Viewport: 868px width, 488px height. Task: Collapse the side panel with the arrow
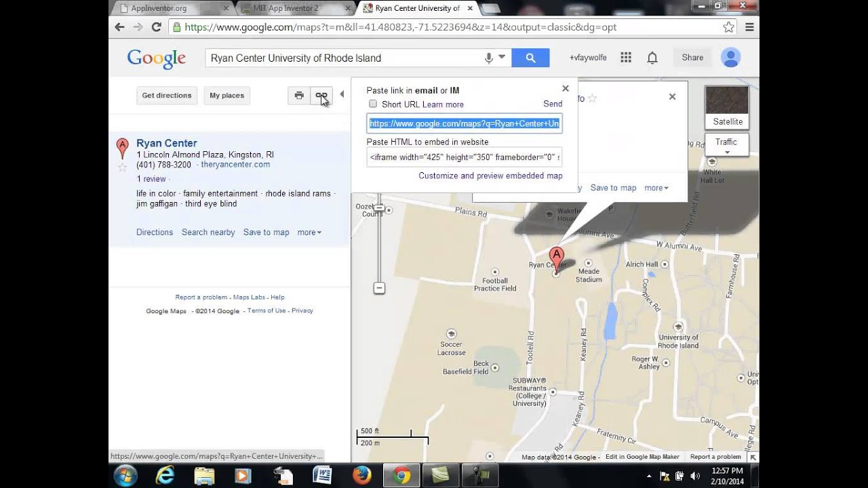pyautogui.click(x=342, y=94)
